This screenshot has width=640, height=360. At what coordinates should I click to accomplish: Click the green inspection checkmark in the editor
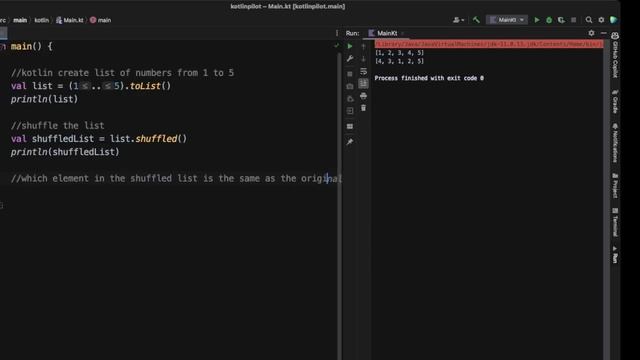[x=336, y=46]
